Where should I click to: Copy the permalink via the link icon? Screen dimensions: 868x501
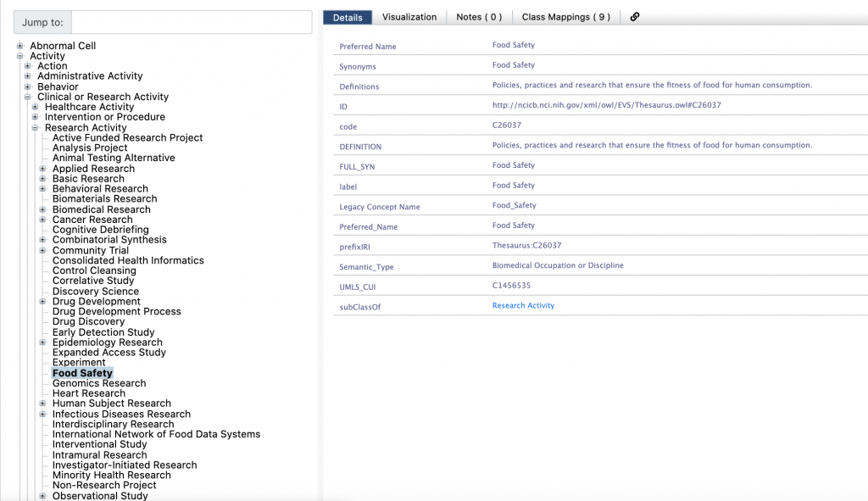point(634,17)
